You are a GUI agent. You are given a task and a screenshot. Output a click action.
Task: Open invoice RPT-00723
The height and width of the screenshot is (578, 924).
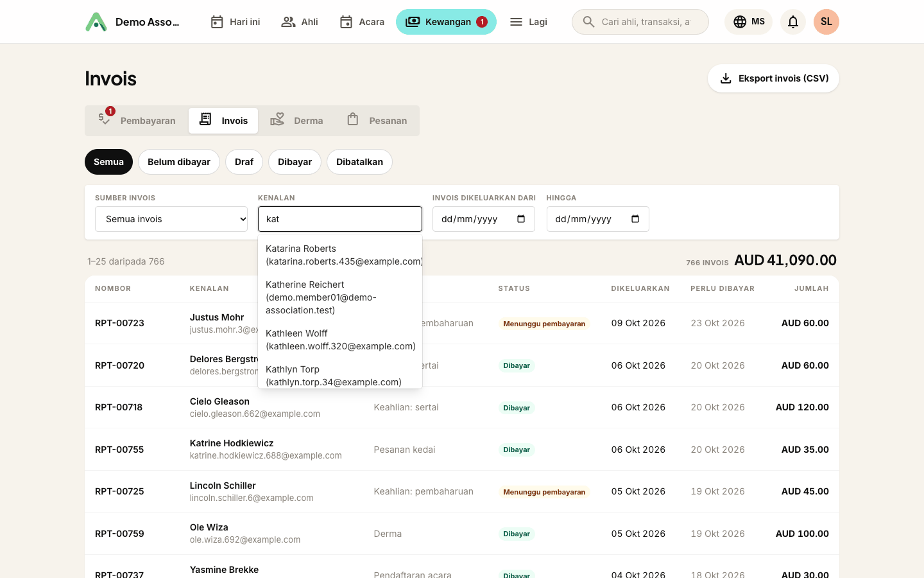tap(119, 323)
